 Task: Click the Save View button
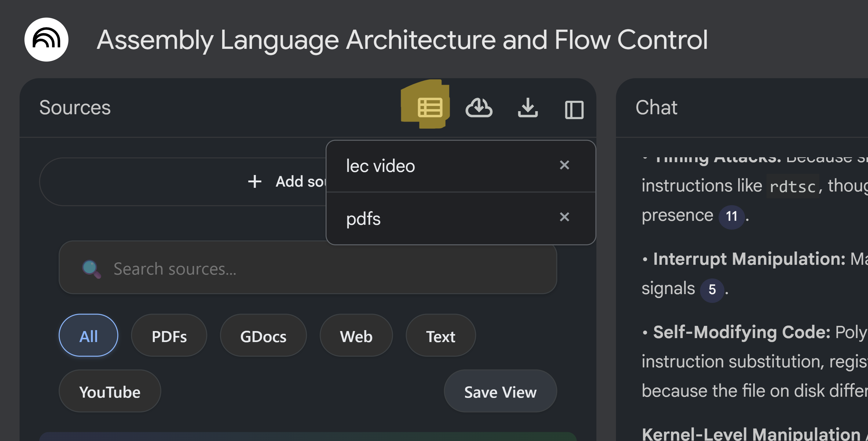click(x=500, y=391)
